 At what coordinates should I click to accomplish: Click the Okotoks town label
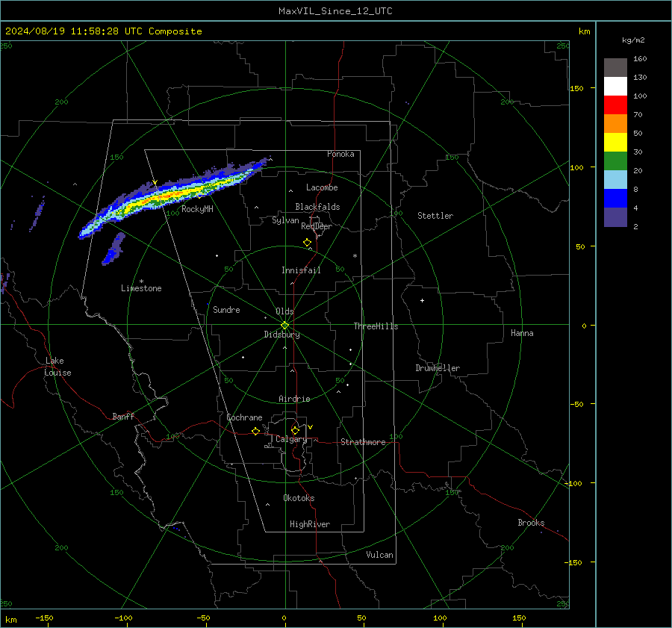pyautogui.click(x=299, y=498)
